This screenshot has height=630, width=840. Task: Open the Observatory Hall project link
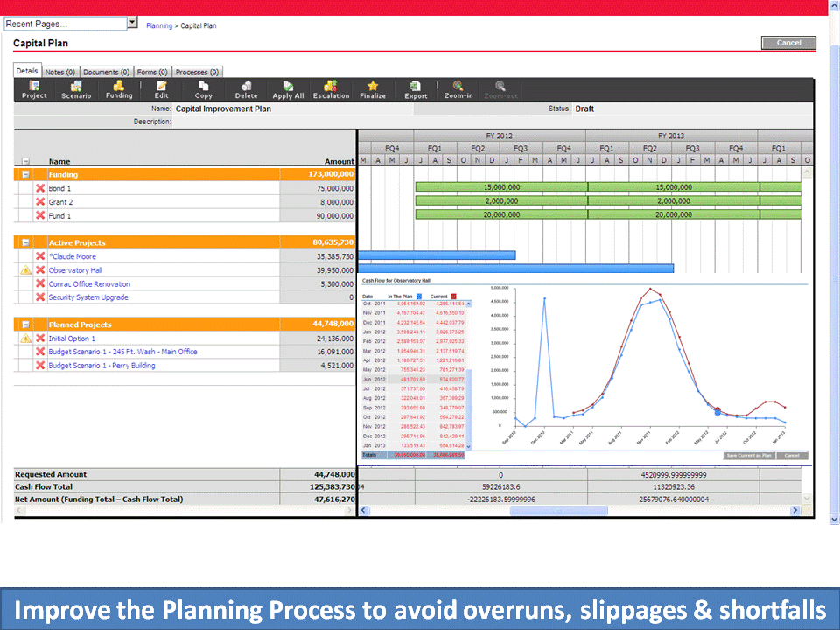75,270
